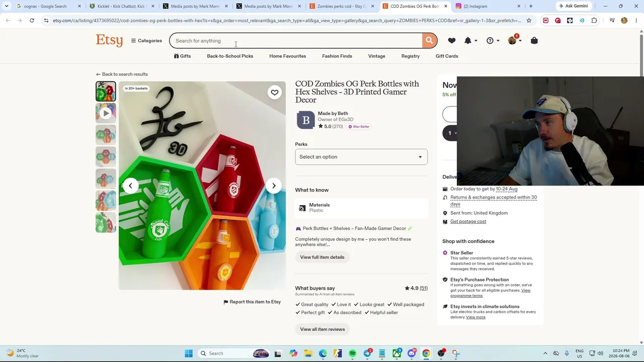Open Telegram from the taskbar
The width and height of the screenshot is (644, 362).
pos(368,353)
